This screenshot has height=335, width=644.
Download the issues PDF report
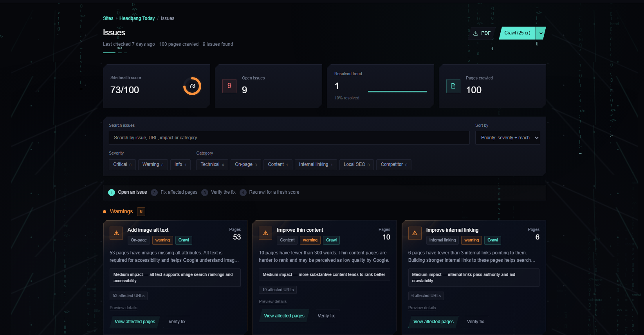click(x=482, y=33)
